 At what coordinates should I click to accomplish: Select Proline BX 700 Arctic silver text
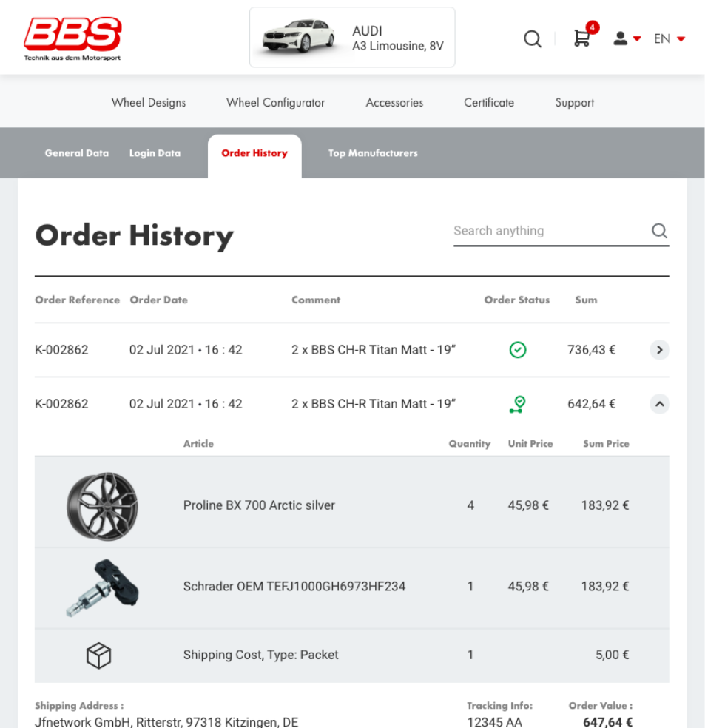259,505
